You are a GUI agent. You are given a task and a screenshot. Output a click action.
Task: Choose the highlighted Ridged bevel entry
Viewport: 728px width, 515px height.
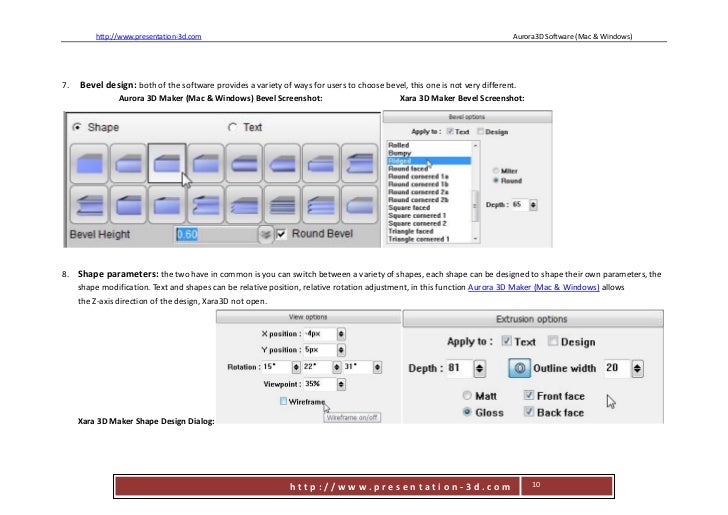coord(429,161)
